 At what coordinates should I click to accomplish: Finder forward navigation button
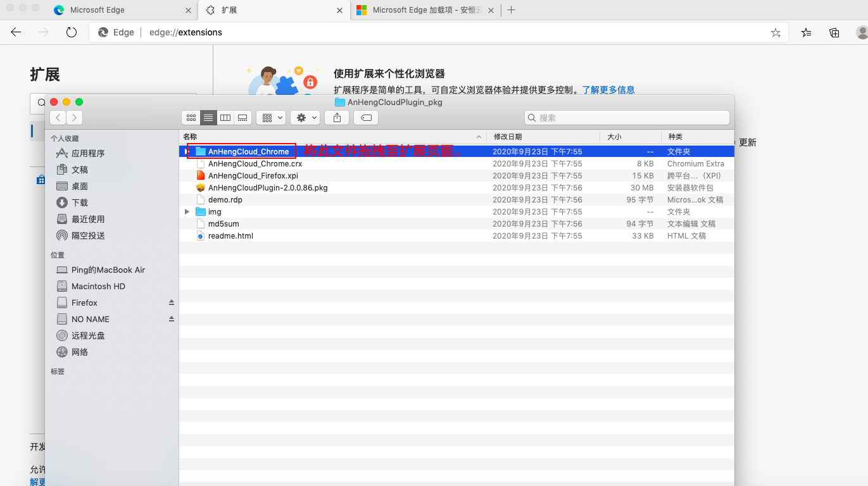pos(75,117)
